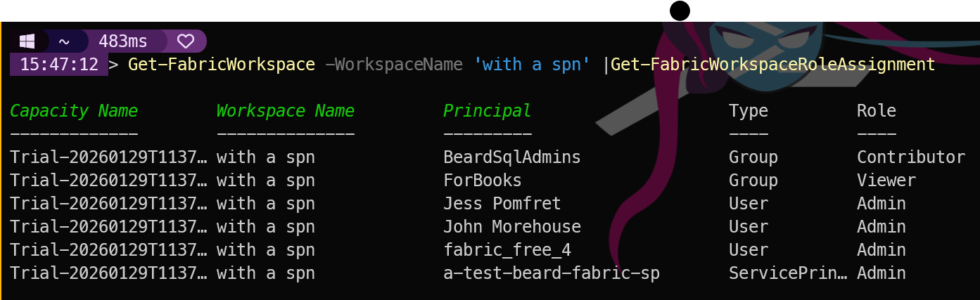Click the Capacity Name column header

(74, 111)
